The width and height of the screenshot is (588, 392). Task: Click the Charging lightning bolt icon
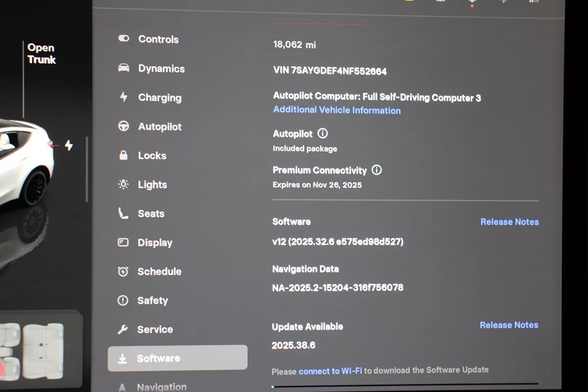(x=123, y=97)
